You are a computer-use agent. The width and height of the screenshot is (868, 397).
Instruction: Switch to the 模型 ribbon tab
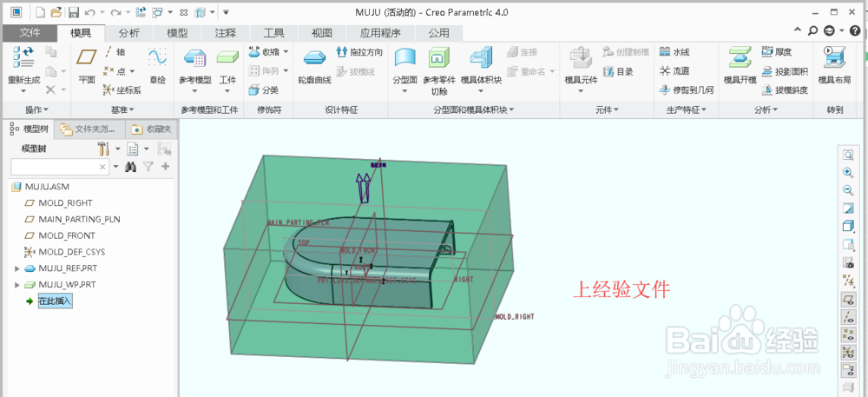click(177, 33)
